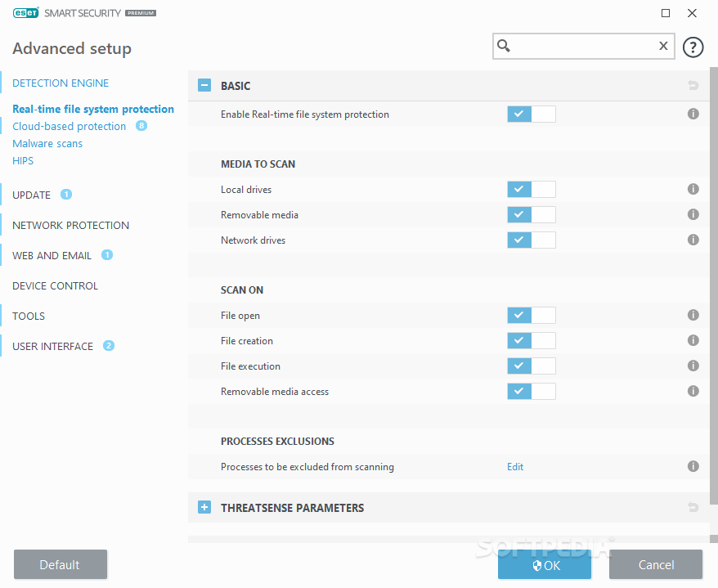Screen dimensions: 718x588
Task: Collapse the Basic section
Action: pos(204,85)
